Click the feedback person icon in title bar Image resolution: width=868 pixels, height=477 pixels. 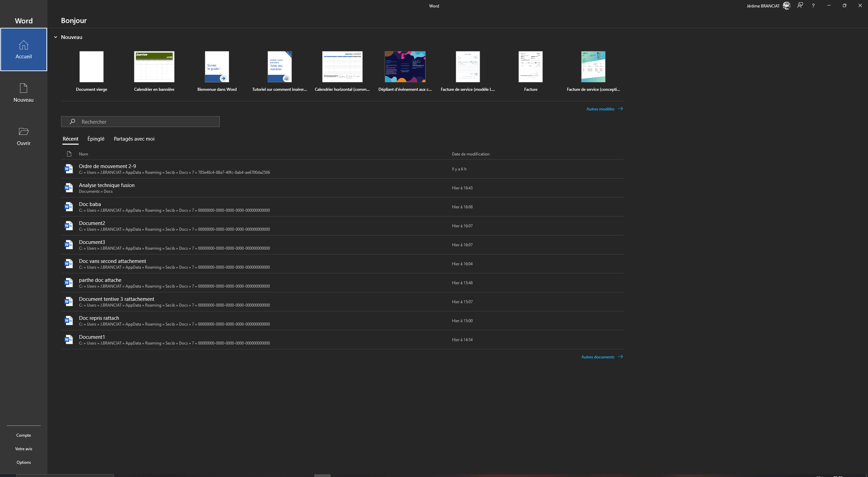click(x=800, y=6)
